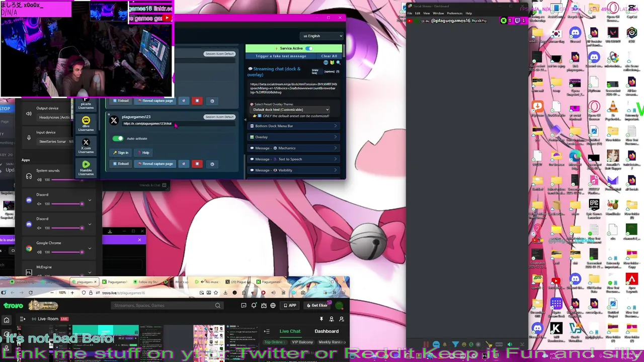Click browser zoom-in plus button
The height and width of the screenshot is (362, 644).
point(72,293)
